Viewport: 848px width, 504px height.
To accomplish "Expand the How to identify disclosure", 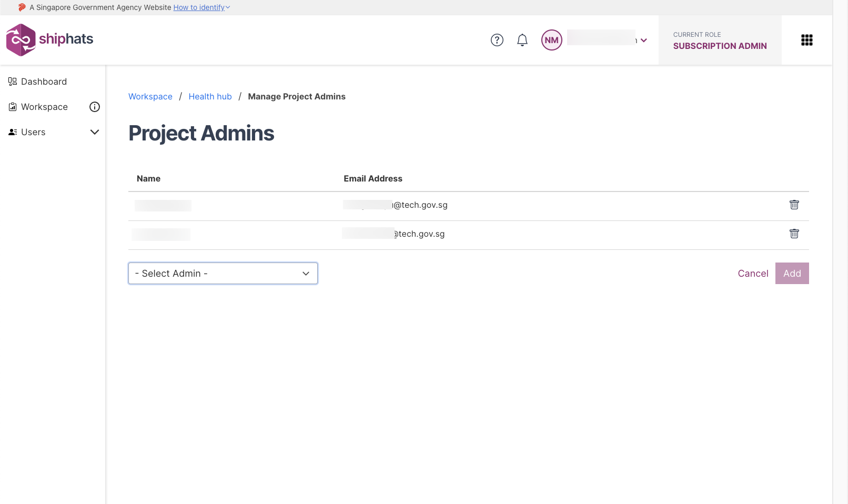I will pyautogui.click(x=201, y=7).
